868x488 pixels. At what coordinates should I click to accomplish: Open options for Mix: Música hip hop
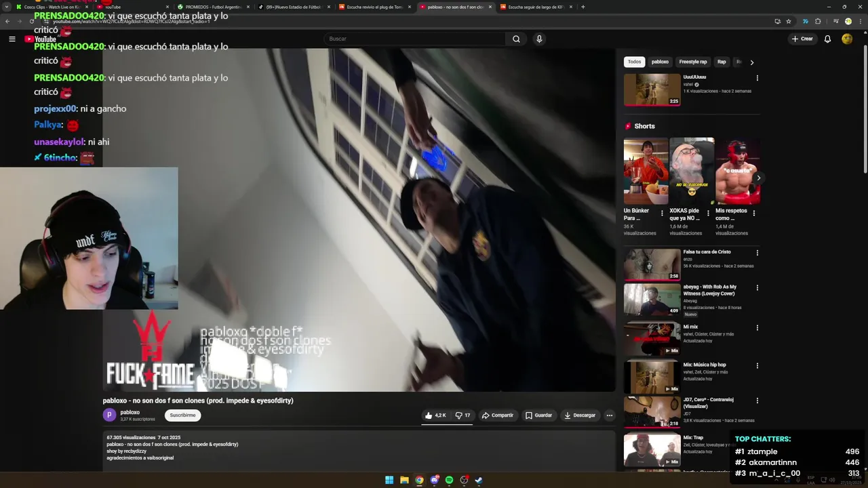point(757,366)
